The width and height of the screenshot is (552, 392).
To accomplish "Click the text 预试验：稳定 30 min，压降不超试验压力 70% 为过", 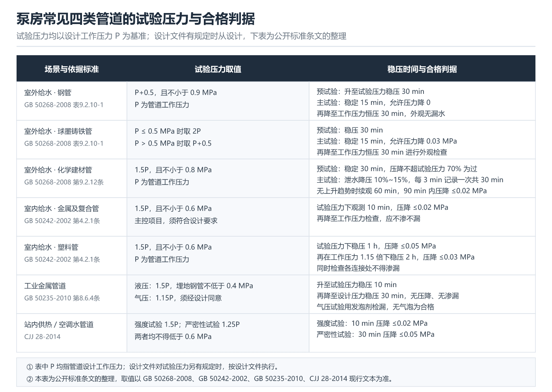I will tap(397, 169).
